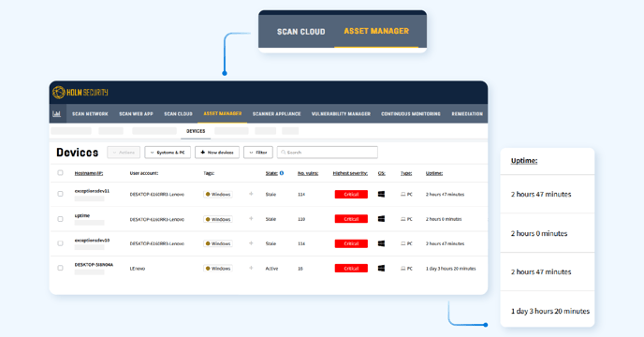
Task: Select Asset Manager tab in the main navigation bar
Action: [222, 114]
